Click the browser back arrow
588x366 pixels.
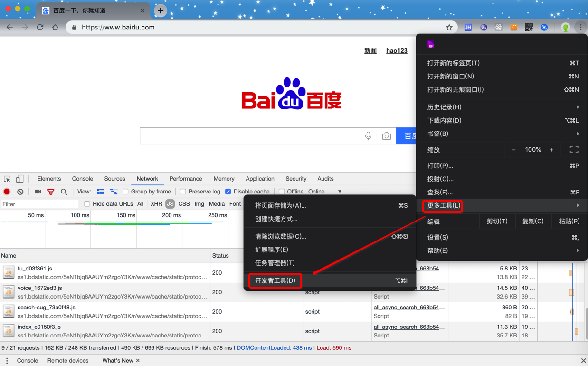coord(9,27)
